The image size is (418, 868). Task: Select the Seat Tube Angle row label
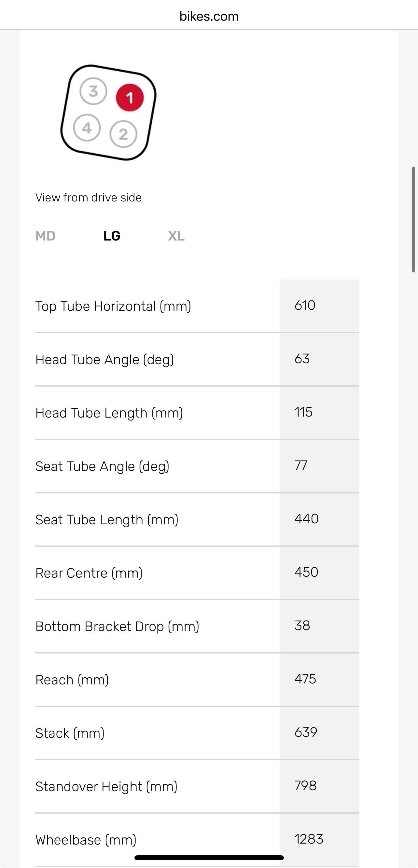(103, 466)
